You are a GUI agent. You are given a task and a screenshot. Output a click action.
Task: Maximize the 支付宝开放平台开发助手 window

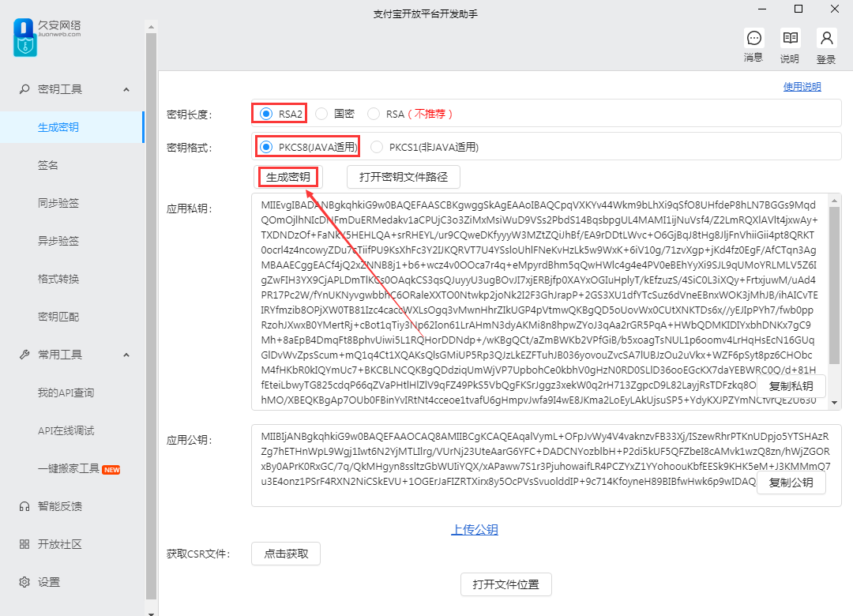[799, 9]
